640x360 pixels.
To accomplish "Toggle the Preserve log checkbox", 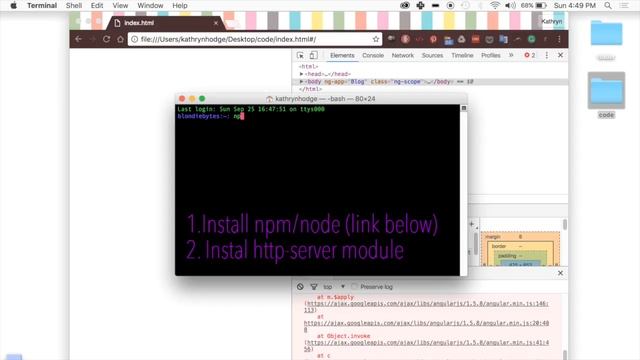I will point(354,287).
